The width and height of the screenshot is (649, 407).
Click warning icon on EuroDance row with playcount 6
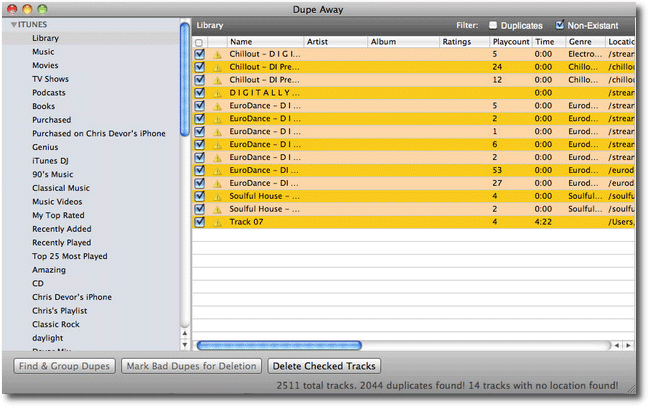[217, 145]
